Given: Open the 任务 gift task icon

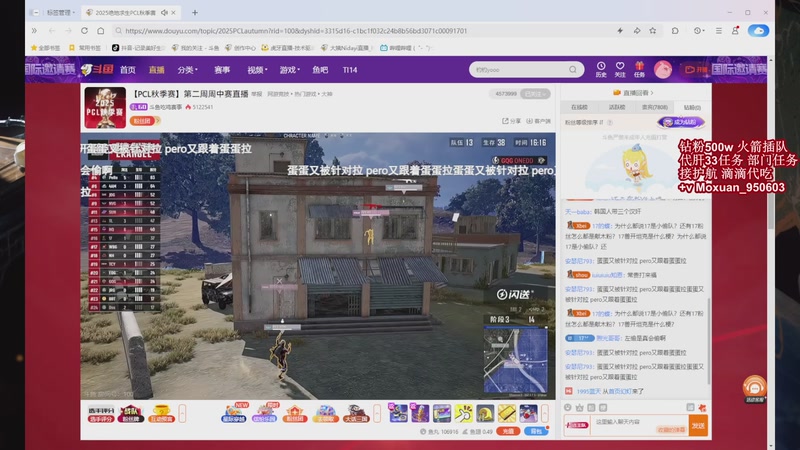Looking at the screenshot, I should (639, 69).
